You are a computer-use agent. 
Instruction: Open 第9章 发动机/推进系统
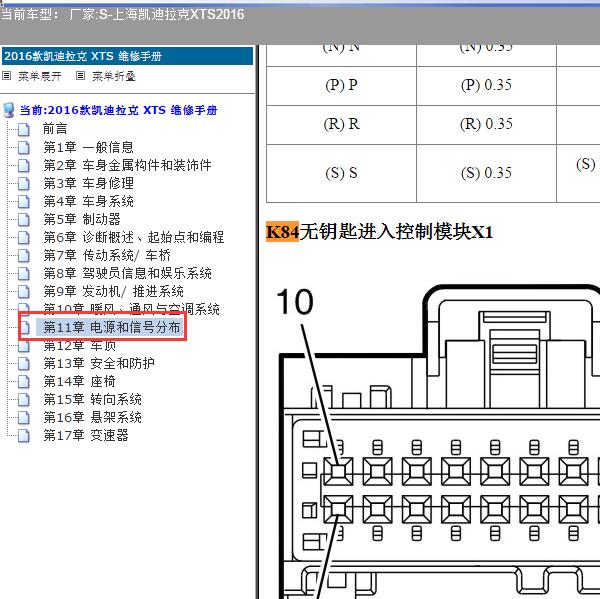tap(113, 291)
